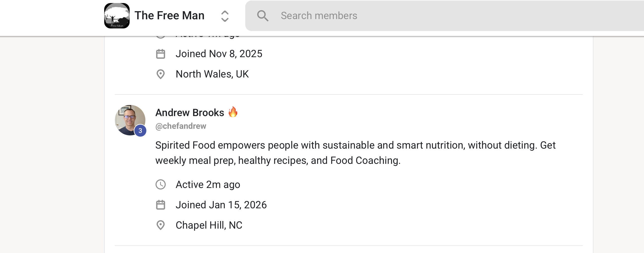Click the Spirited Food bio text
644x253 pixels.
coord(355,153)
